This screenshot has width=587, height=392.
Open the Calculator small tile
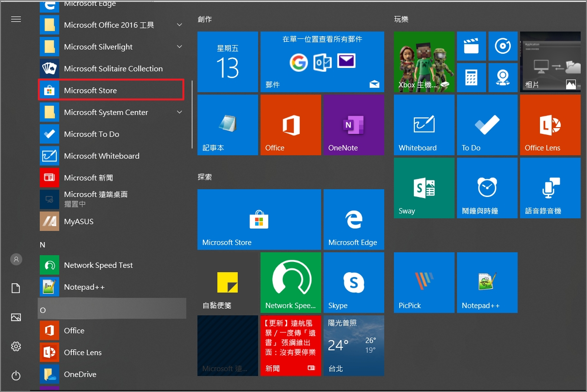click(x=472, y=78)
